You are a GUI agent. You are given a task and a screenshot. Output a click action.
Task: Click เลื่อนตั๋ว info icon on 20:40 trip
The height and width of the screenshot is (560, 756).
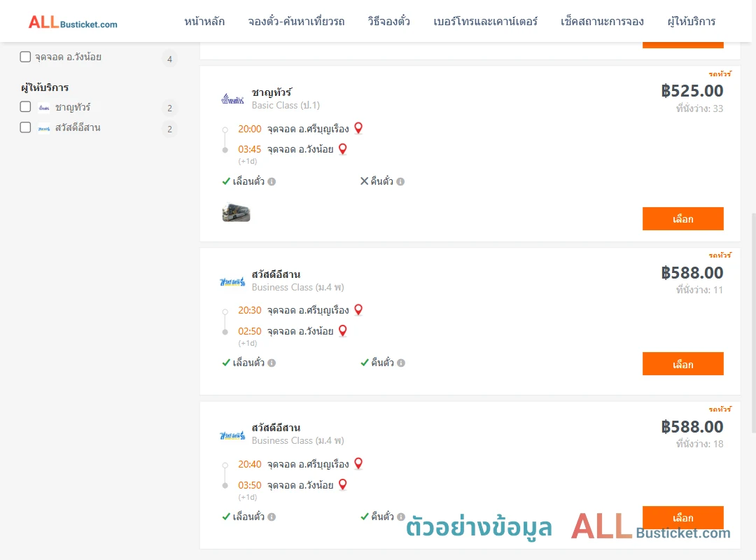[x=272, y=517]
